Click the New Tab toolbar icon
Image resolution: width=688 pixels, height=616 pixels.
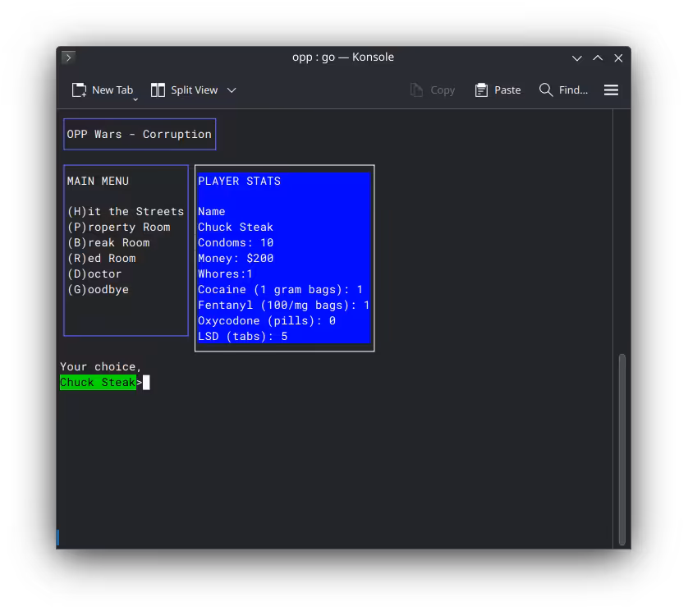pyautogui.click(x=79, y=90)
